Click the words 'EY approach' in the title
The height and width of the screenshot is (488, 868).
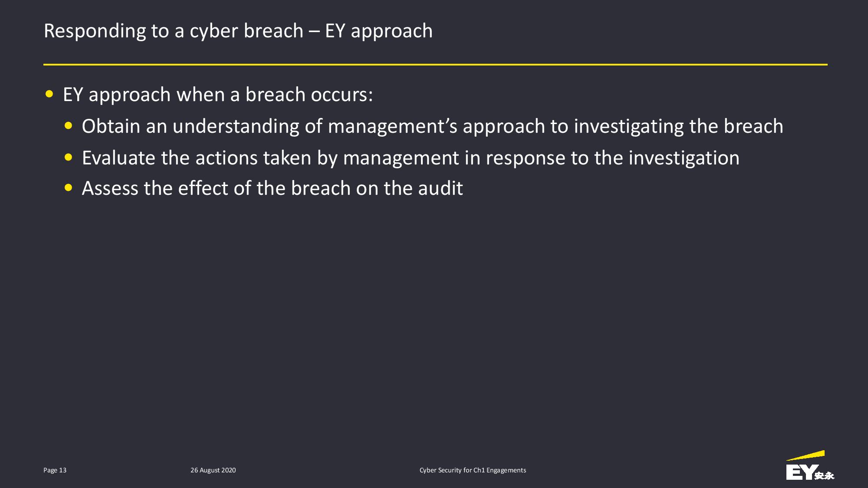click(x=378, y=31)
